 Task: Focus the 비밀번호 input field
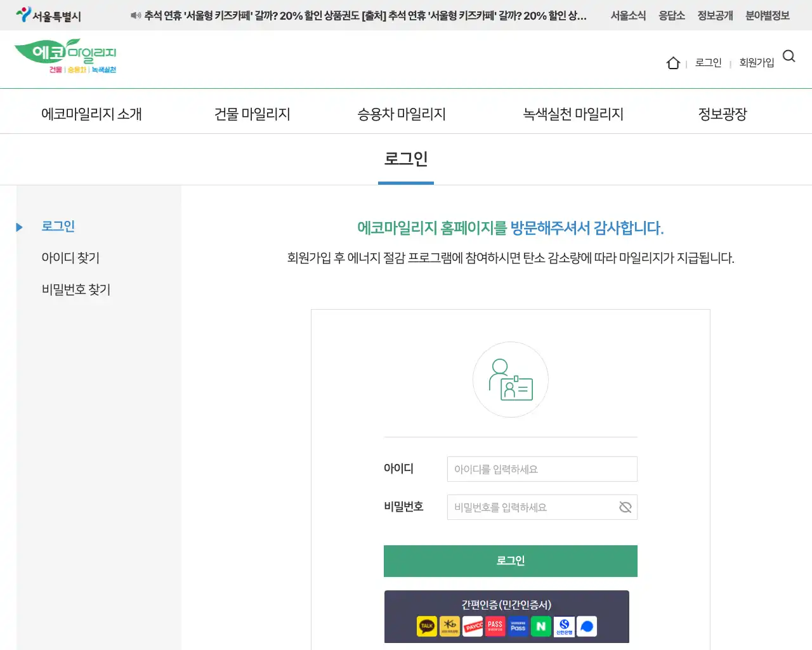point(542,507)
